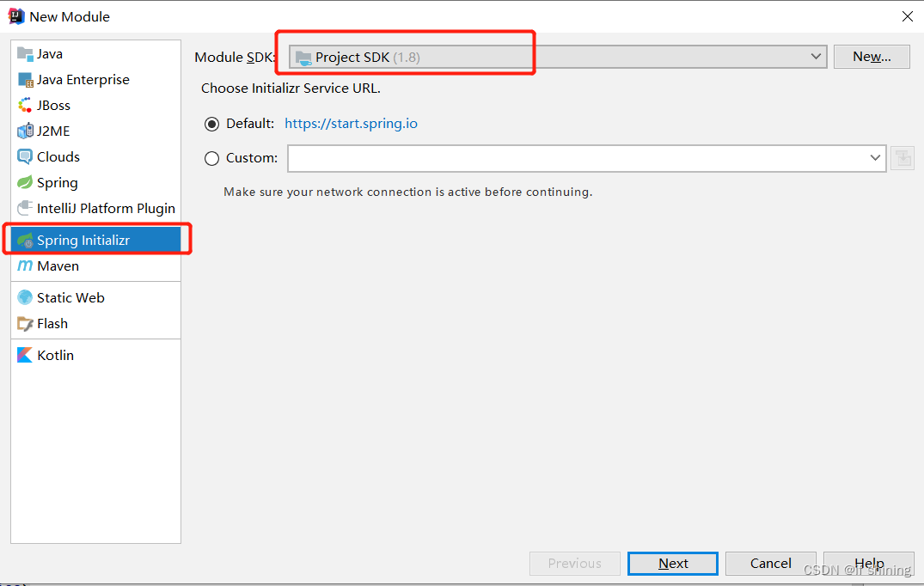Screen dimensions: 924x586
Task: Click the JBoss colorful icon
Action: pos(25,106)
